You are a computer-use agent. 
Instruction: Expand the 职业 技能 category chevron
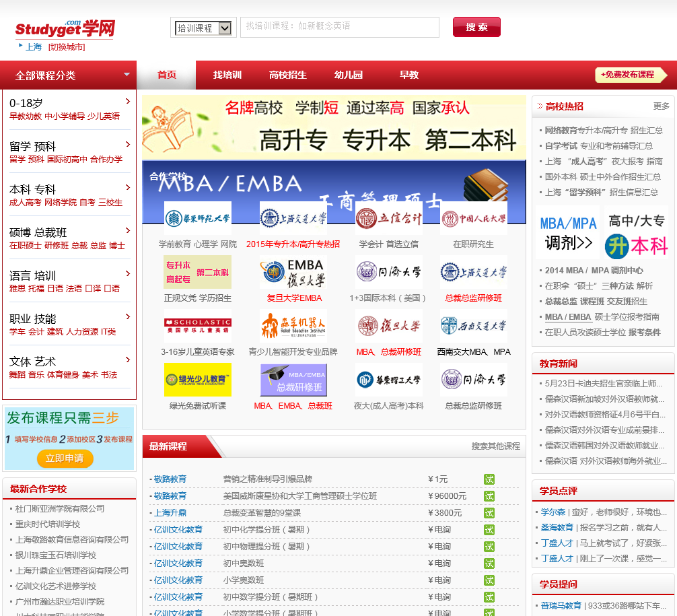coord(128,316)
